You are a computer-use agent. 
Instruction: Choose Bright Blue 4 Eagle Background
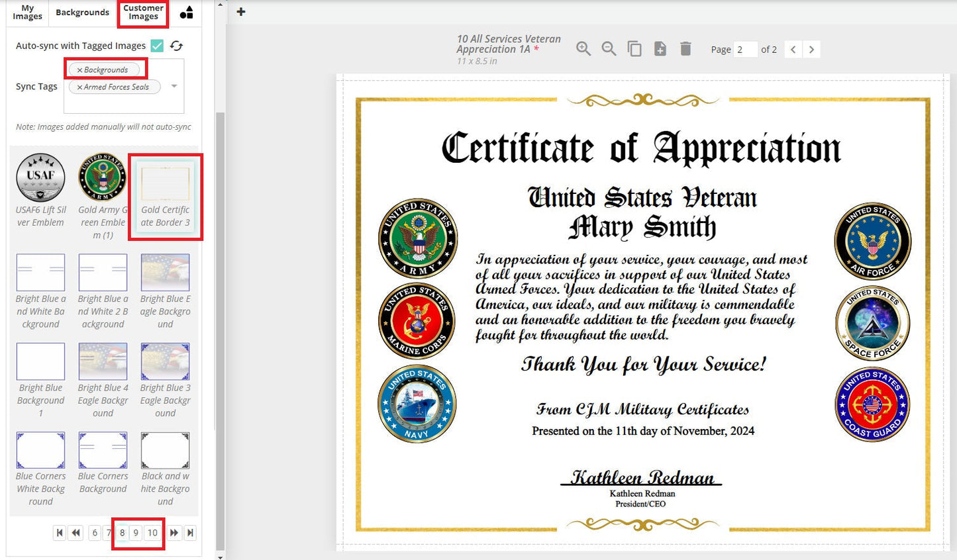tap(103, 361)
